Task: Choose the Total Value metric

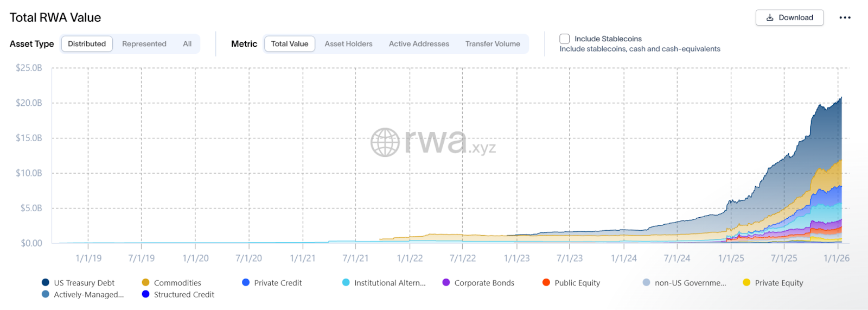Action: pyautogui.click(x=290, y=44)
